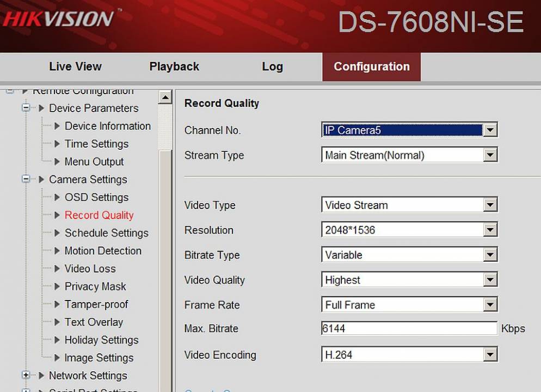The height and width of the screenshot is (392, 541).
Task: Open the Resolution dropdown
Action: pyautogui.click(x=409, y=230)
